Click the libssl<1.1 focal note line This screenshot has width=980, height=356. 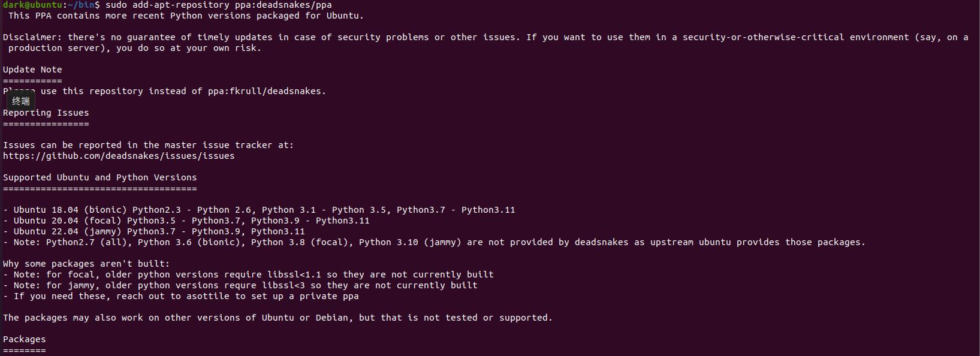tap(248, 274)
